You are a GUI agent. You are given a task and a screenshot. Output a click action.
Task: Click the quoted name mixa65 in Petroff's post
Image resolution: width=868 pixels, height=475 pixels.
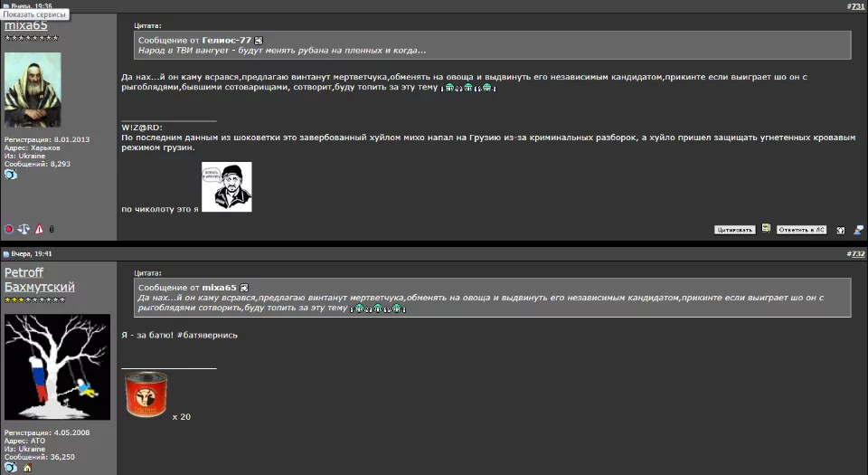click(219, 288)
